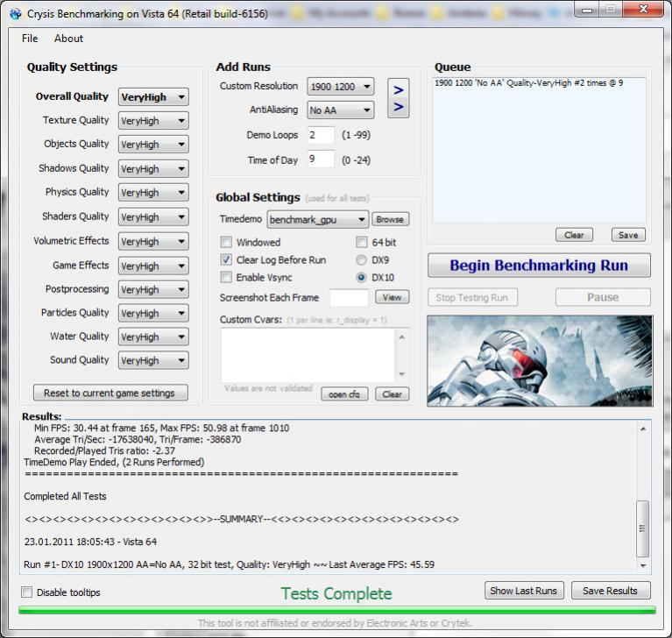This screenshot has height=638, width=672.
Task: Click the Demo Loops input field
Action: pyautogui.click(x=321, y=135)
